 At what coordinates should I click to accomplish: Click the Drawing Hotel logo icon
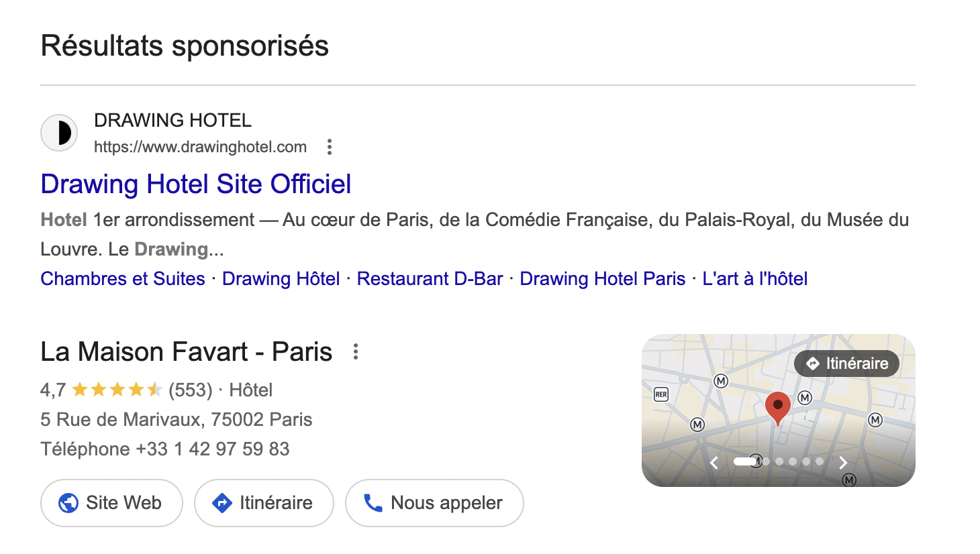click(x=59, y=133)
